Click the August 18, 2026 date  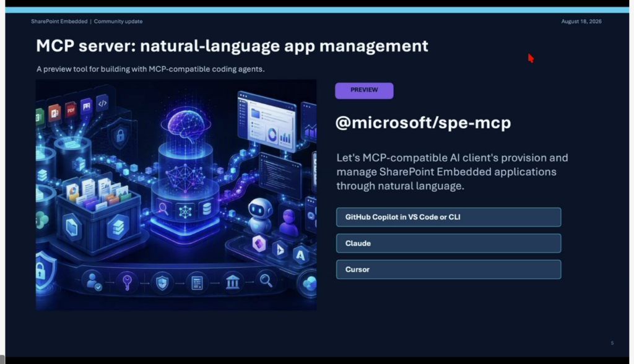[581, 22]
